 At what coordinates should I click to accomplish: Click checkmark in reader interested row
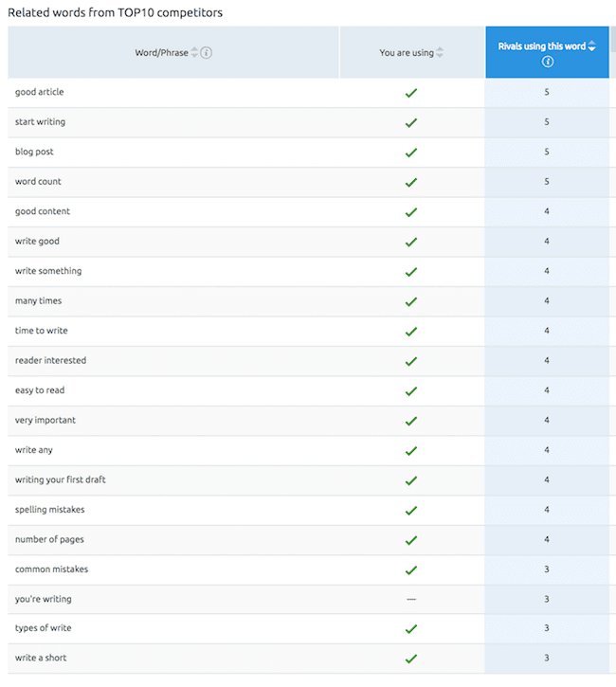(411, 361)
